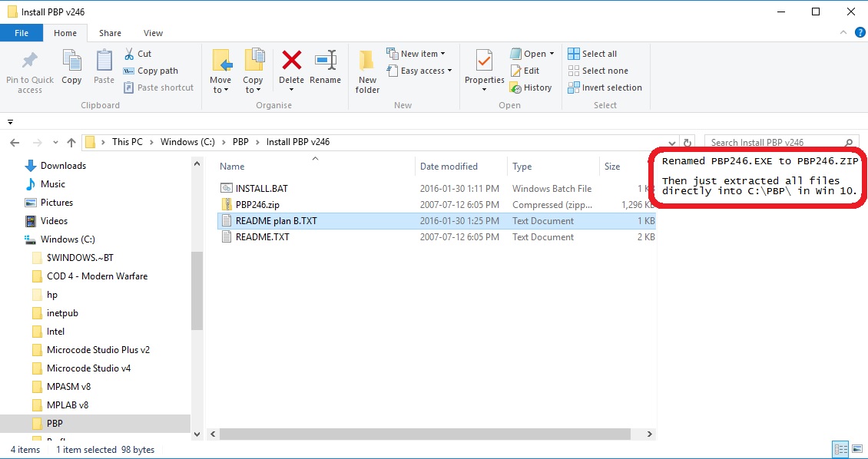Click PBP in the address bar
This screenshot has width=868, height=459.
pyautogui.click(x=240, y=142)
